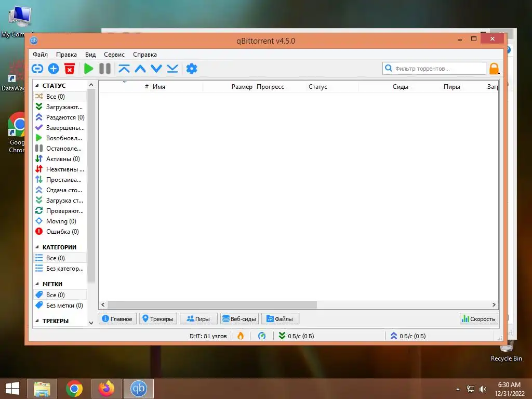The image size is (532, 399).
Task: Move torrent to bottom of queue icon
Action: click(172, 69)
